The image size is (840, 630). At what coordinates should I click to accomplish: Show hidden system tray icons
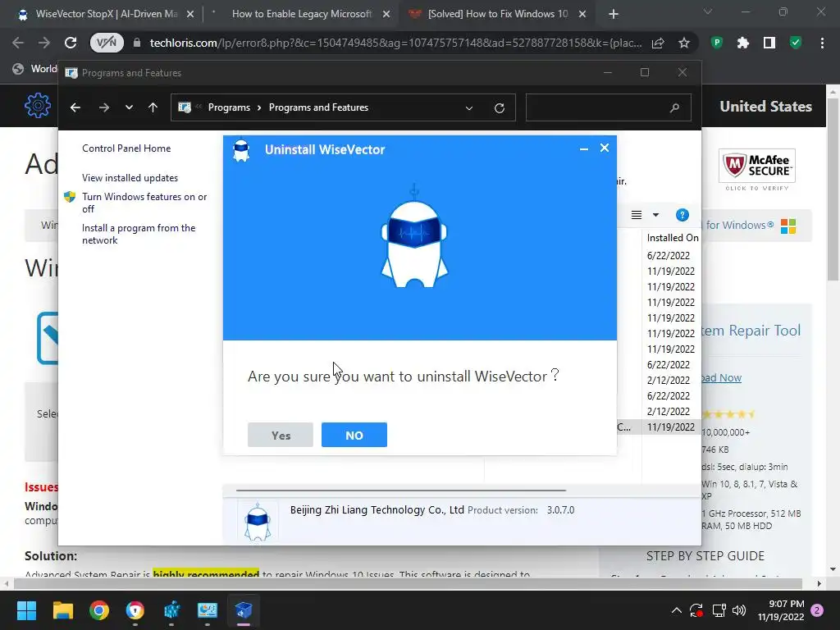677,610
